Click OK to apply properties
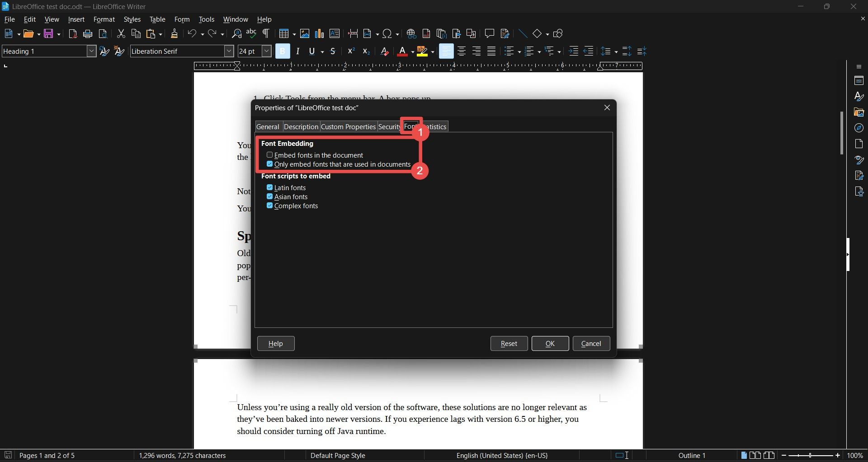 [550, 343]
